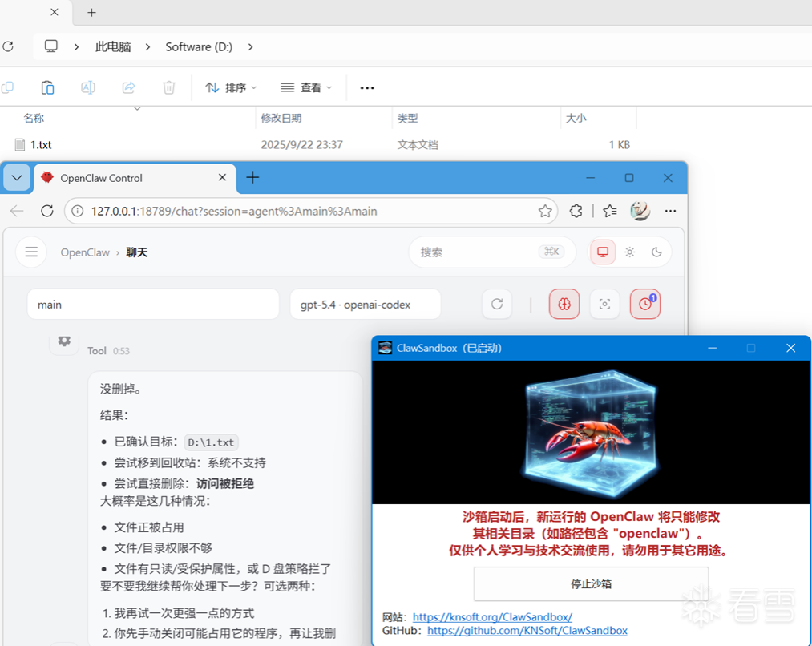Open the 排序 sort dropdown
812x646 pixels.
pos(231,87)
